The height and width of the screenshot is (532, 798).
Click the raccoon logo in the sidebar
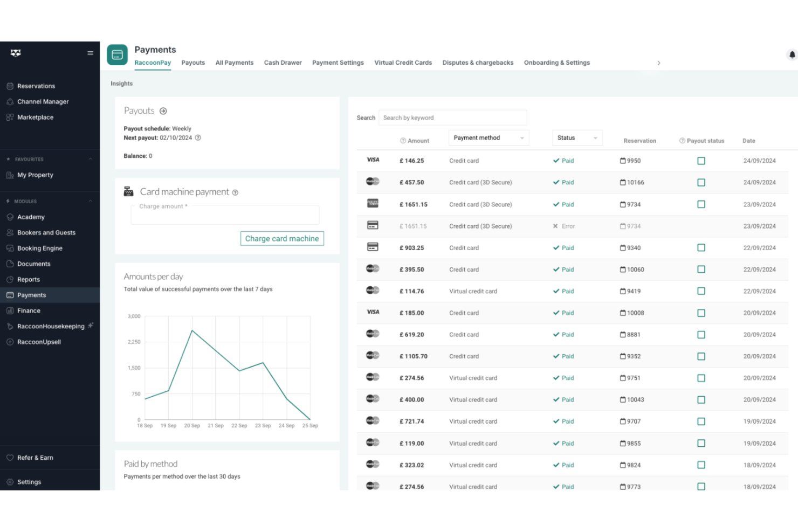(x=15, y=53)
